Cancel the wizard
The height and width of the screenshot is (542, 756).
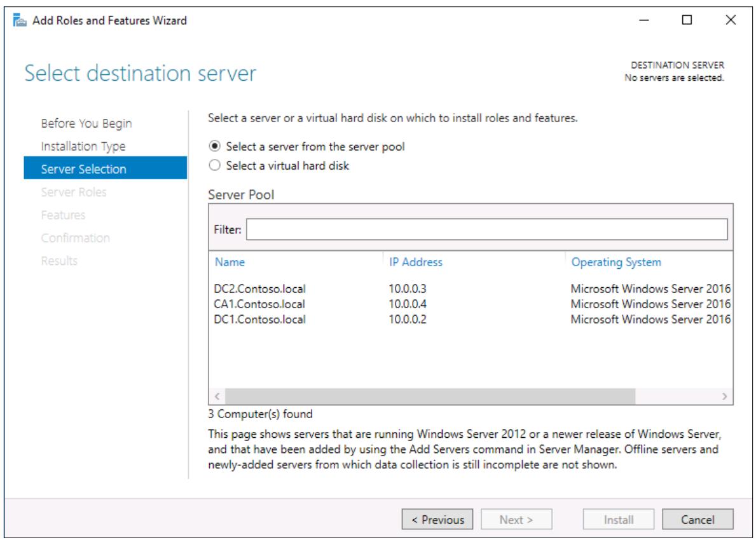click(x=698, y=519)
